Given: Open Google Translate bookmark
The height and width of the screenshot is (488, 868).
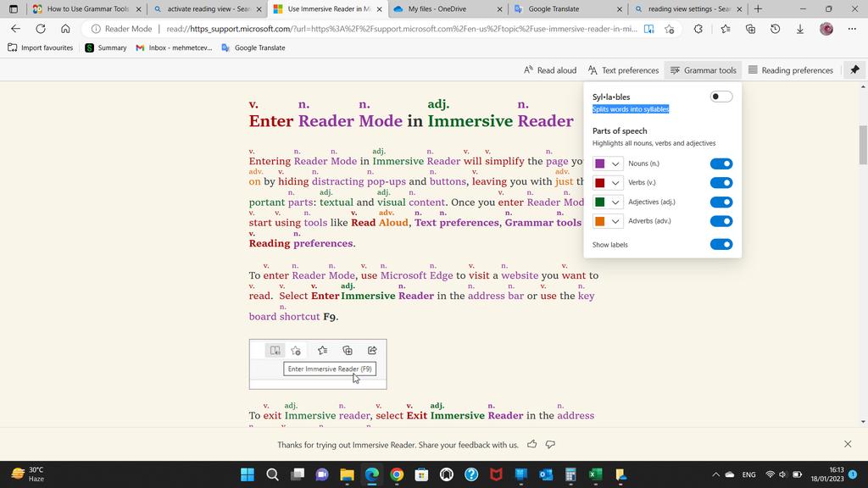Looking at the screenshot, I should pos(253,47).
